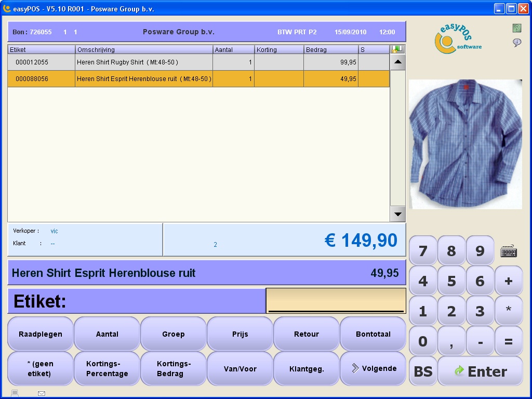Click the Bontotaal button
The image size is (532, 399).
click(x=373, y=334)
